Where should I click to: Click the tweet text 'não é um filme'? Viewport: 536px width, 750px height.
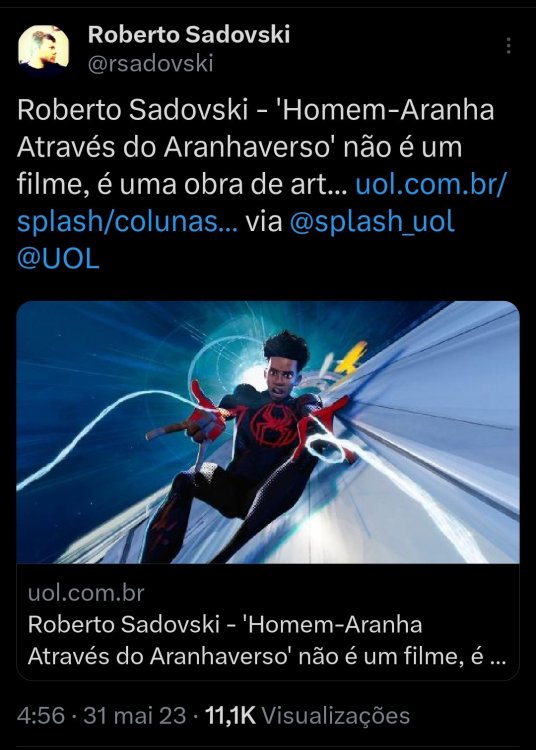403,147
